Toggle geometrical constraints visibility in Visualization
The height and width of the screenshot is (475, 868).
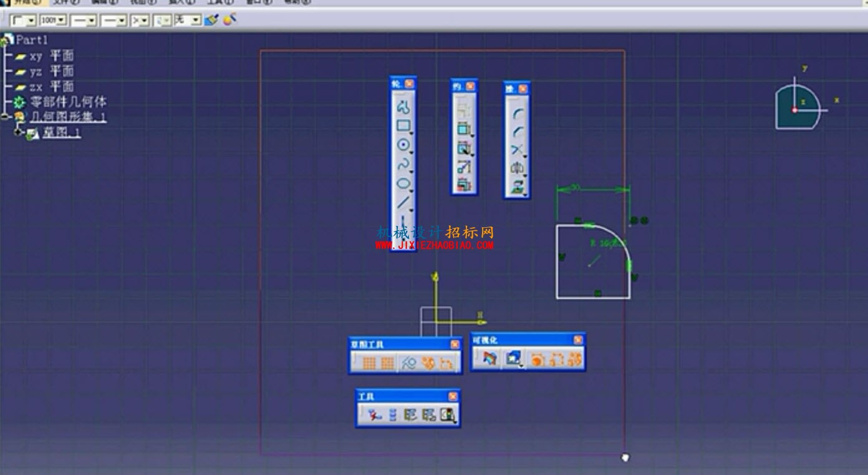574,359
